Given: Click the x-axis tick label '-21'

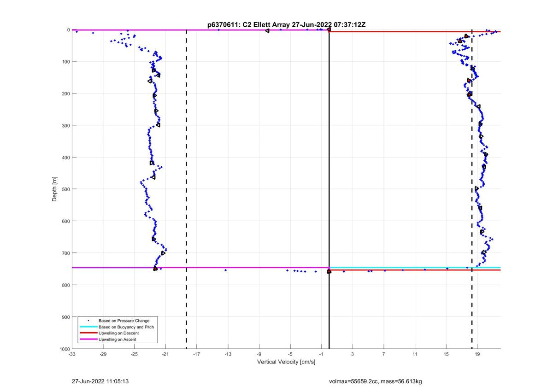Looking at the screenshot, I should click(x=165, y=354).
